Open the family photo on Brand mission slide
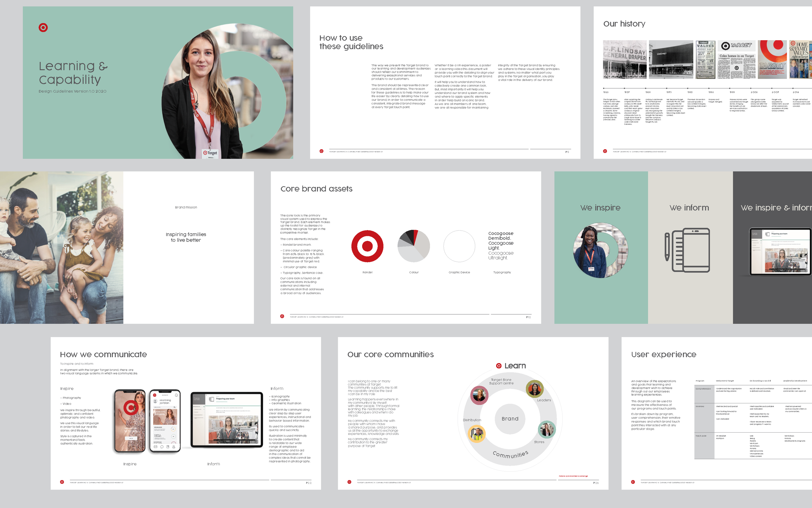The width and height of the screenshot is (812, 508). point(61,248)
